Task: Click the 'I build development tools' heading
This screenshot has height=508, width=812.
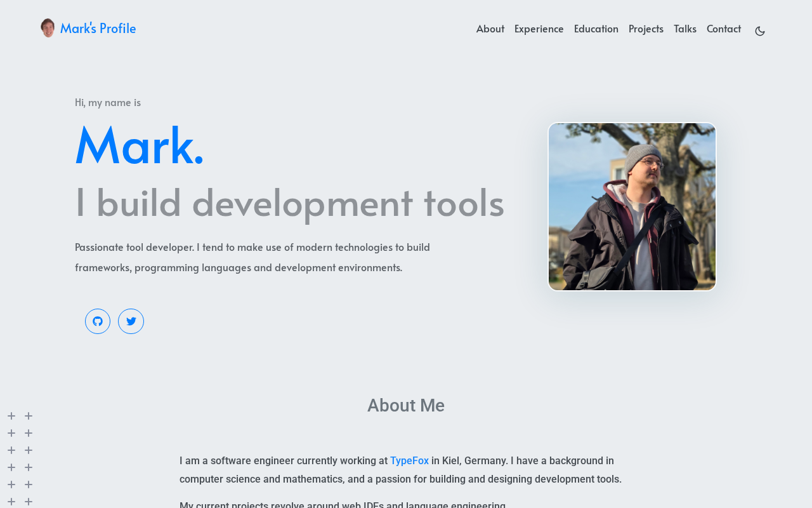Action: [x=289, y=203]
